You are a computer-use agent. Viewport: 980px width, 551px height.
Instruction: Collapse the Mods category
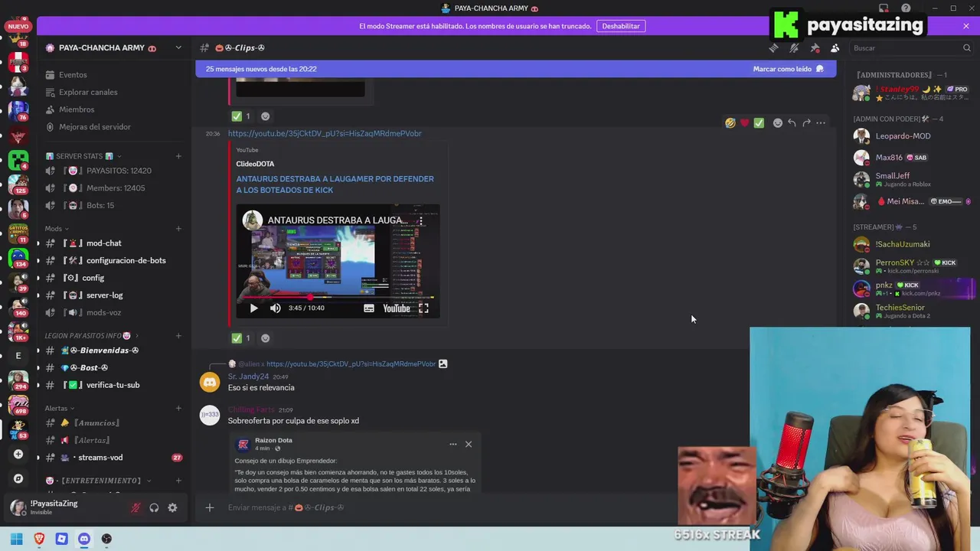[x=57, y=229]
